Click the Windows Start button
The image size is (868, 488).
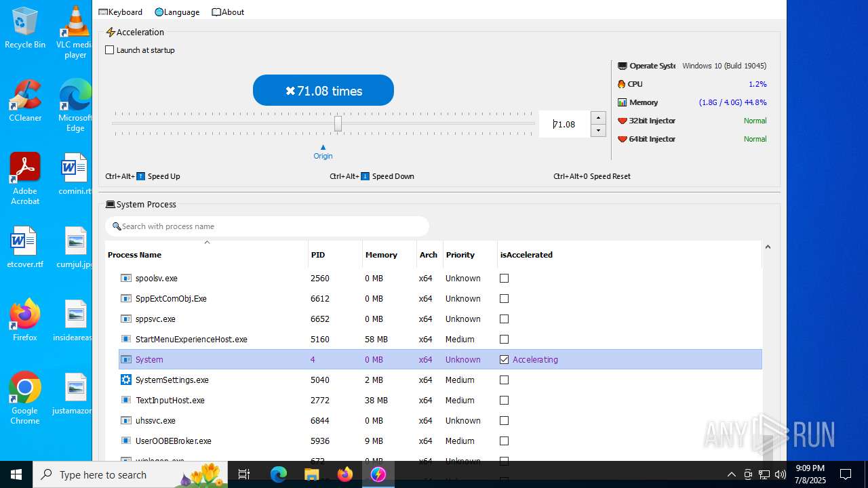pyautogui.click(x=16, y=474)
